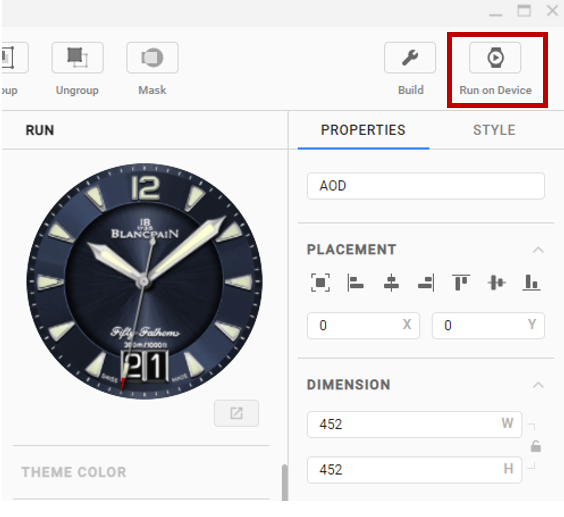Image resolution: width=564 pixels, height=517 pixels.
Task: Maximize the application window
Action: [x=524, y=10]
